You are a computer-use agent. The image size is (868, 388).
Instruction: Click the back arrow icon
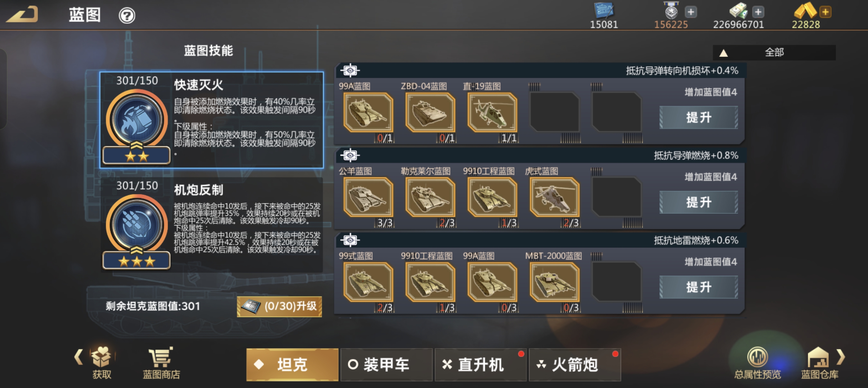coord(22,14)
